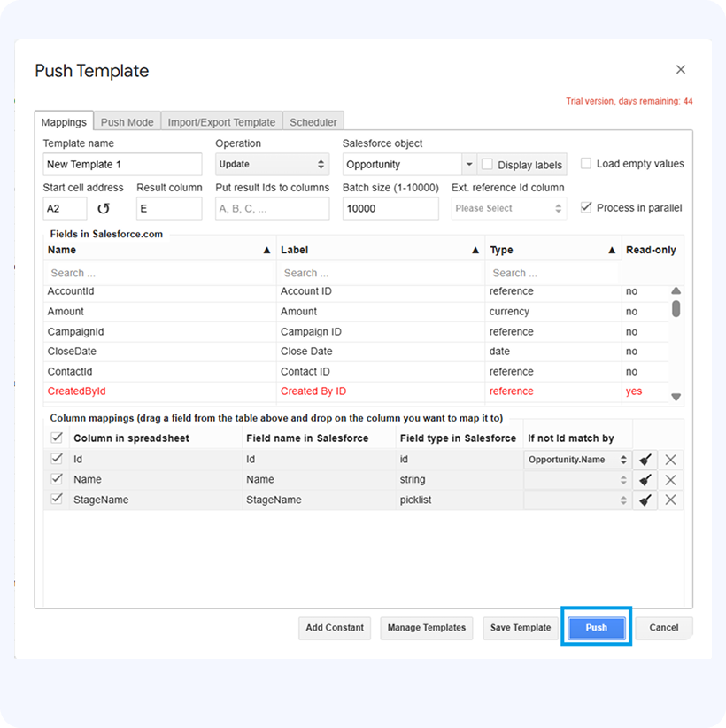Screen dimensions: 726x728
Task: Open the Scheduler tab
Action: [x=313, y=122]
